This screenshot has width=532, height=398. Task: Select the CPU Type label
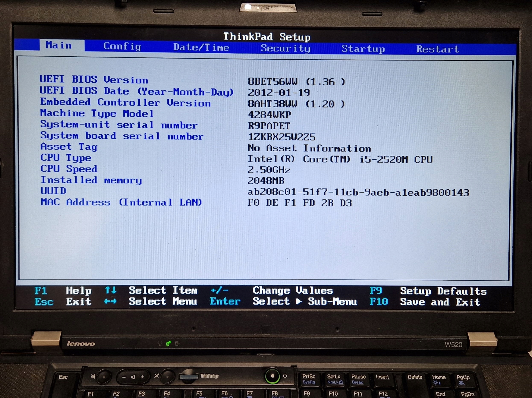coord(66,158)
